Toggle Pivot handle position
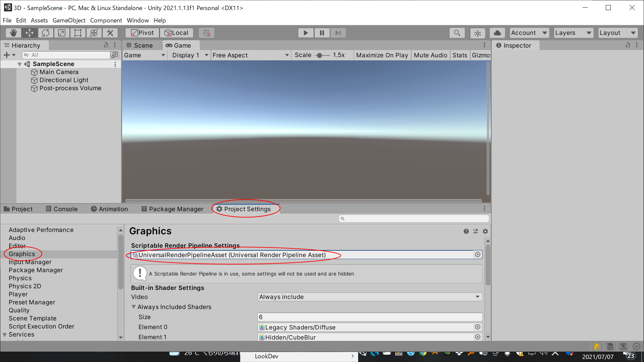The width and height of the screenshot is (644, 362). coord(142,33)
